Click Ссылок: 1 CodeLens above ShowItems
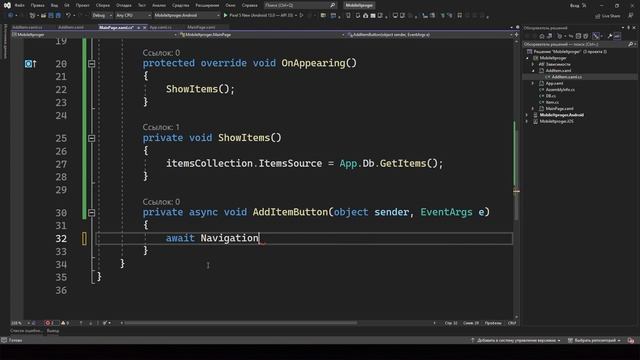 click(161, 127)
